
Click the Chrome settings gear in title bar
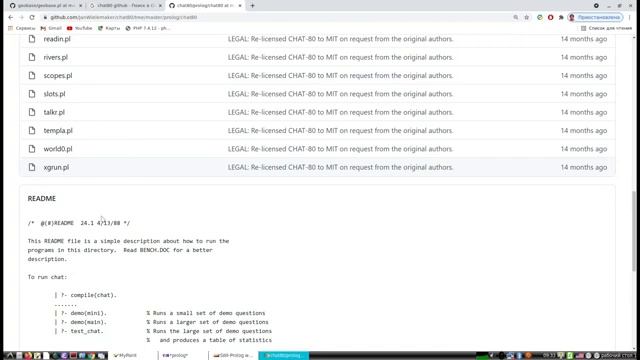click(596, 6)
